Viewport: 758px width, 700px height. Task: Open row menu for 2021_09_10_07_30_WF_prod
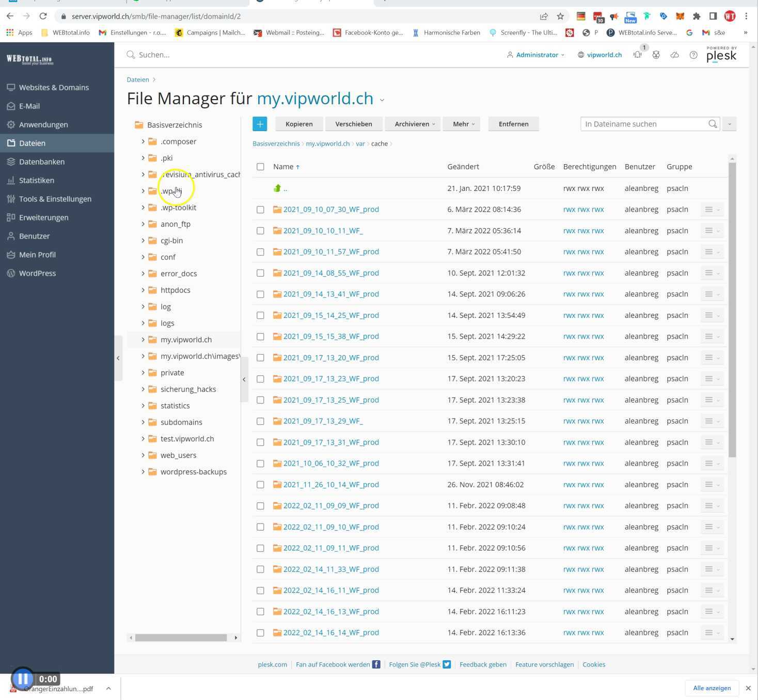[x=712, y=210]
